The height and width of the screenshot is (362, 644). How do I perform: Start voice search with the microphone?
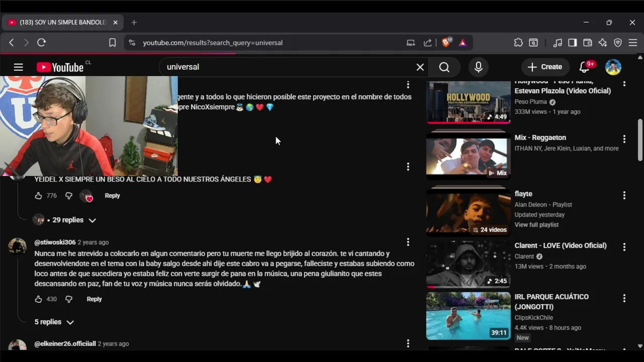click(478, 67)
